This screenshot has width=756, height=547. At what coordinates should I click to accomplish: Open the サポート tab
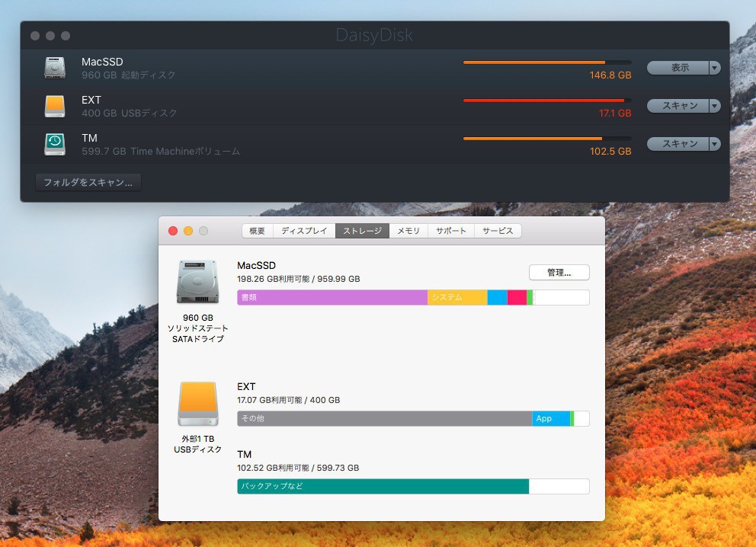[x=451, y=231]
